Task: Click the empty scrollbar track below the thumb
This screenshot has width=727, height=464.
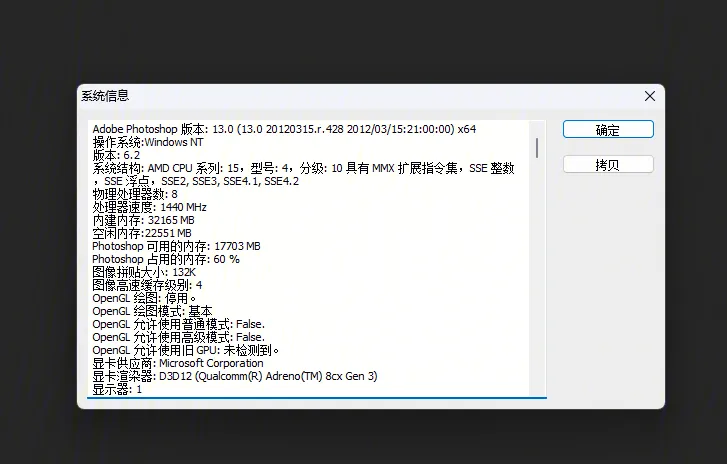Action: click(x=537, y=277)
